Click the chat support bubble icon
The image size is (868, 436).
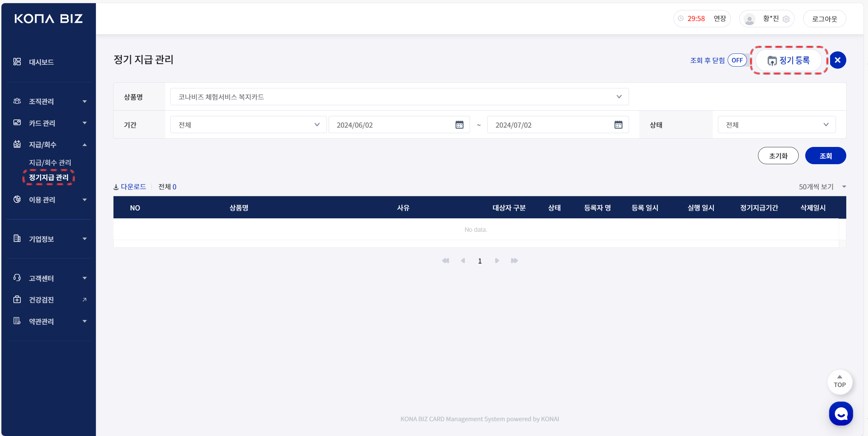pyautogui.click(x=840, y=413)
